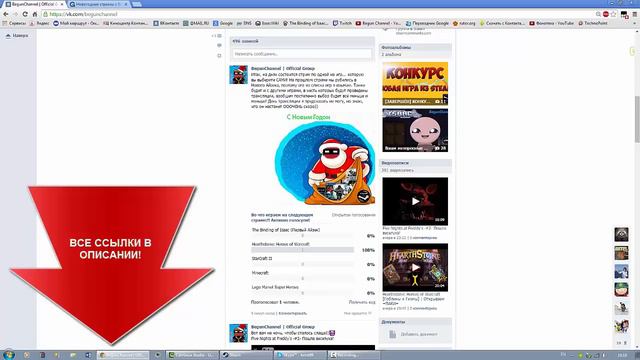Viewport: 640px width, 360px height.
Task: Switch to the BegunChannel Official browser tab
Action: pyautogui.click(x=33, y=4)
